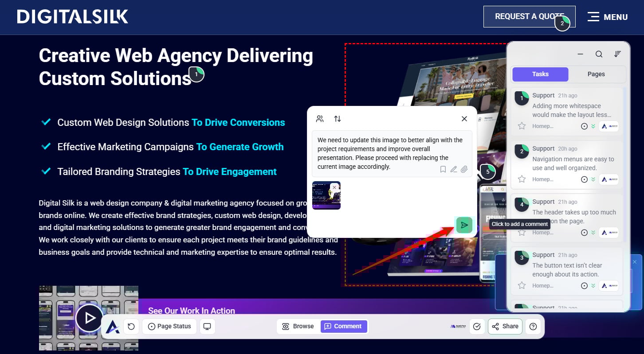Click the undo arrow icon in bottom toolbar

pyautogui.click(x=131, y=327)
